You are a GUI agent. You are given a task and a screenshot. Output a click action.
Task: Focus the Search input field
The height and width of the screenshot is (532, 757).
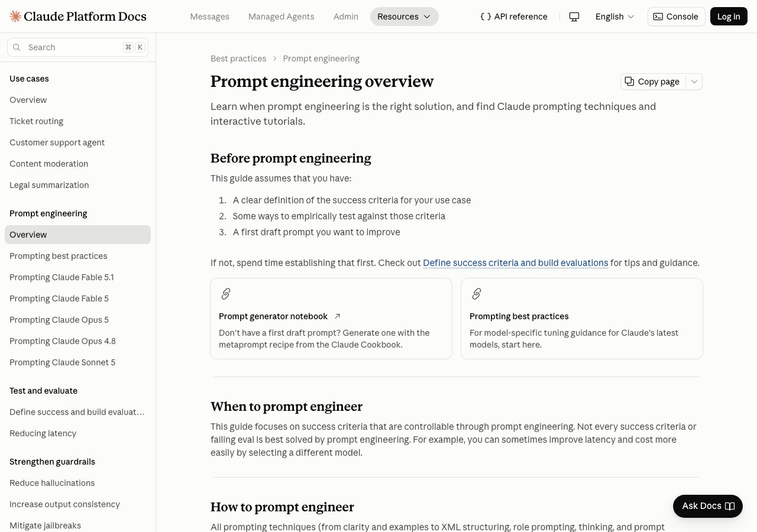coord(77,47)
